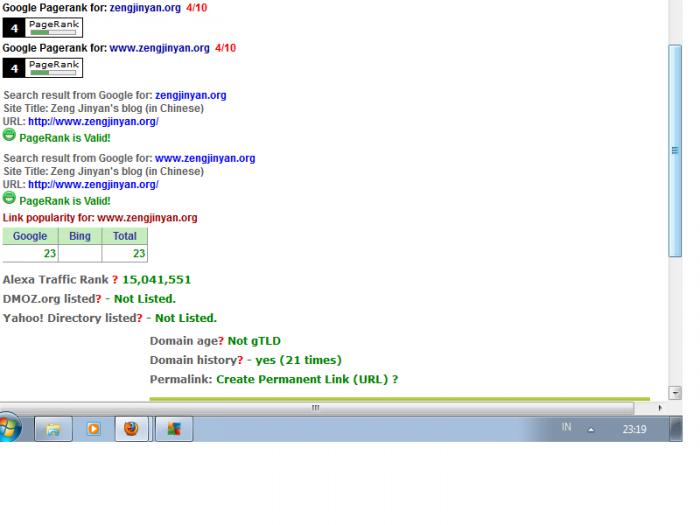Image resolution: width=700 pixels, height=525 pixels.
Task: Open www.zengjinyan.org link in second search result
Action: click(x=205, y=158)
